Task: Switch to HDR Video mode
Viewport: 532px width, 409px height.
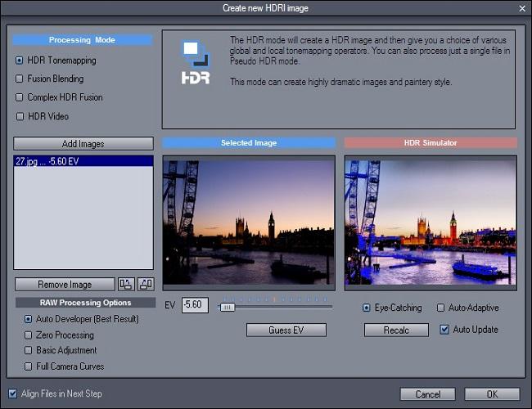Action: 20,116
